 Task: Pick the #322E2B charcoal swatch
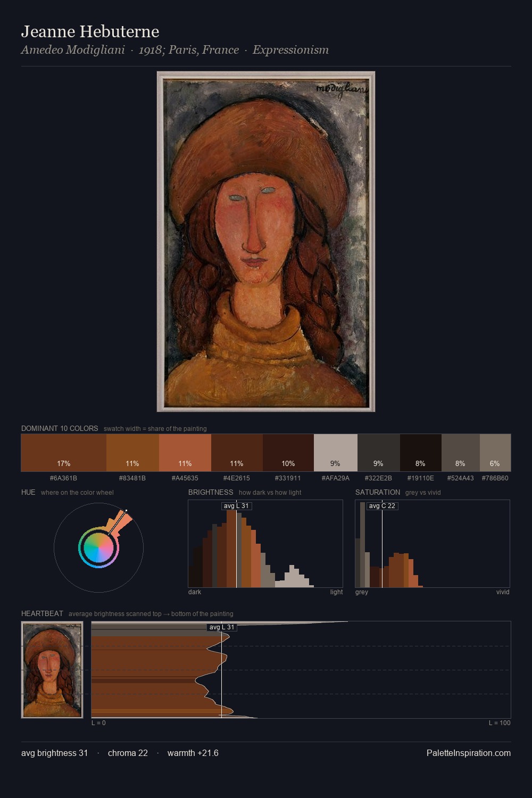click(x=378, y=453)
